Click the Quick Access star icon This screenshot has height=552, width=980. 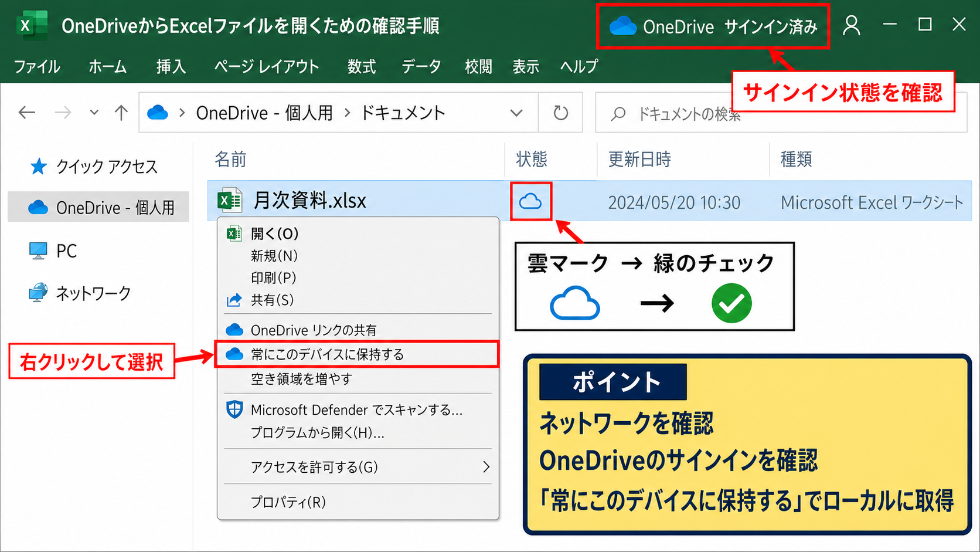point(39,167)
